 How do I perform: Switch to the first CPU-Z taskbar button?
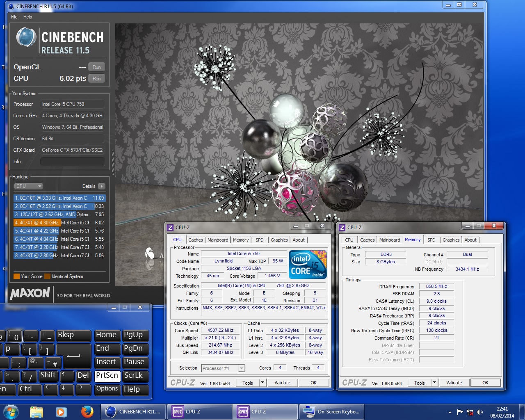(199, 411)
